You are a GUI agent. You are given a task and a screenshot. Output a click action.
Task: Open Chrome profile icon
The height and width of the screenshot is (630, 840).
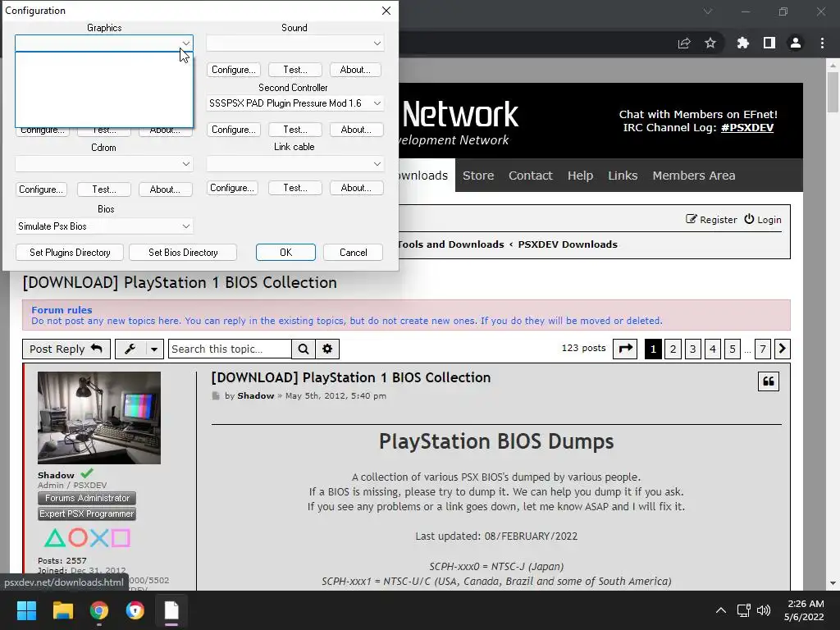(796, 43)
